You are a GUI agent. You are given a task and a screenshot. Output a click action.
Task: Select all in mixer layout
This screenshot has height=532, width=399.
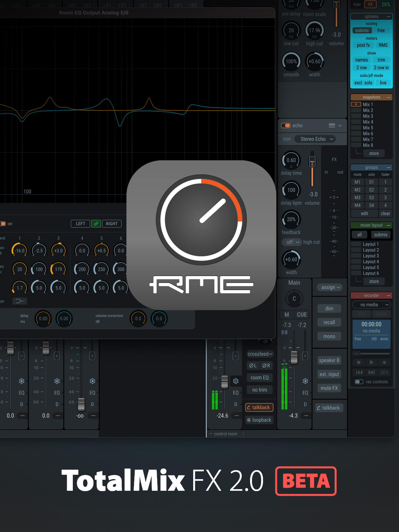click(x=359, y=234)
